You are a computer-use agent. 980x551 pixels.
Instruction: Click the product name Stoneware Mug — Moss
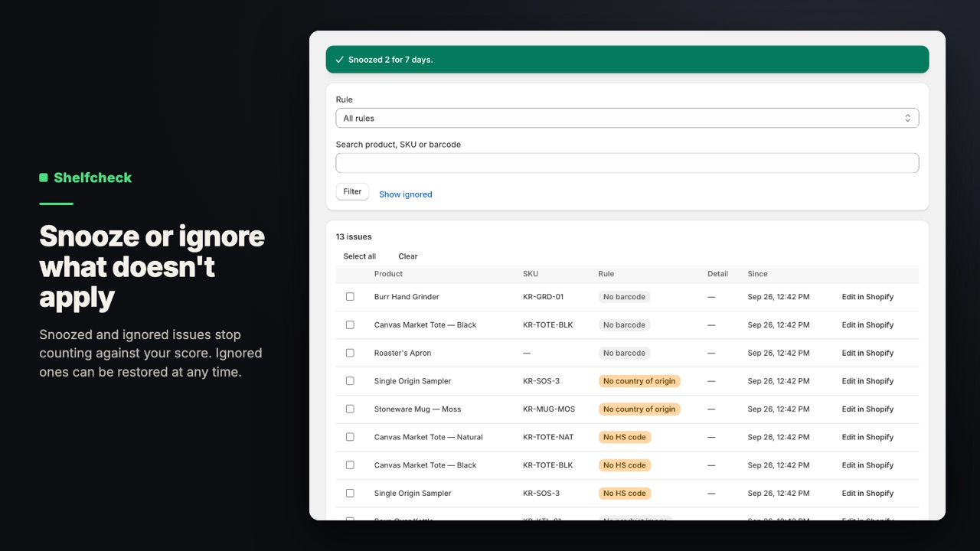pyautogui.click(x=417, y=409)
